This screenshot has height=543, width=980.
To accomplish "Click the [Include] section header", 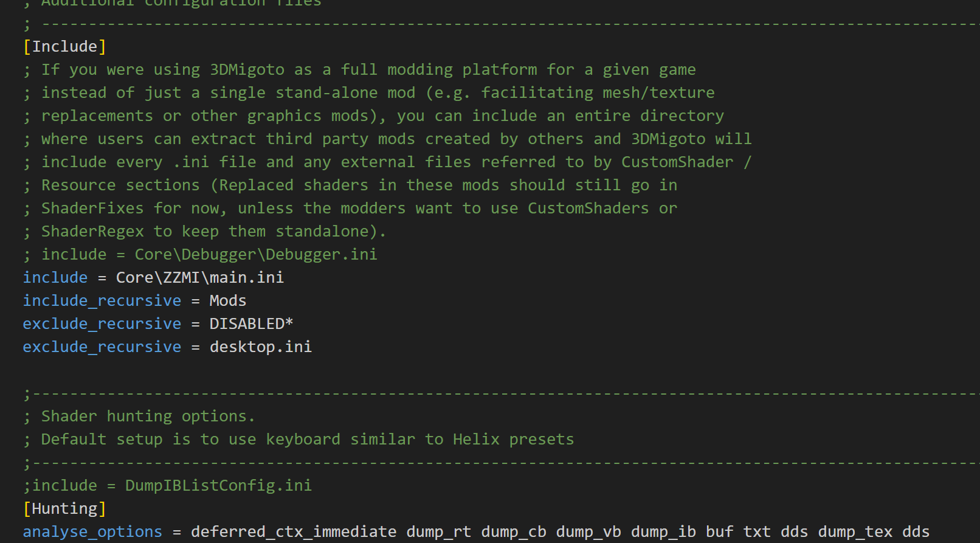I will pyautogui.click(x=64, y=47).
